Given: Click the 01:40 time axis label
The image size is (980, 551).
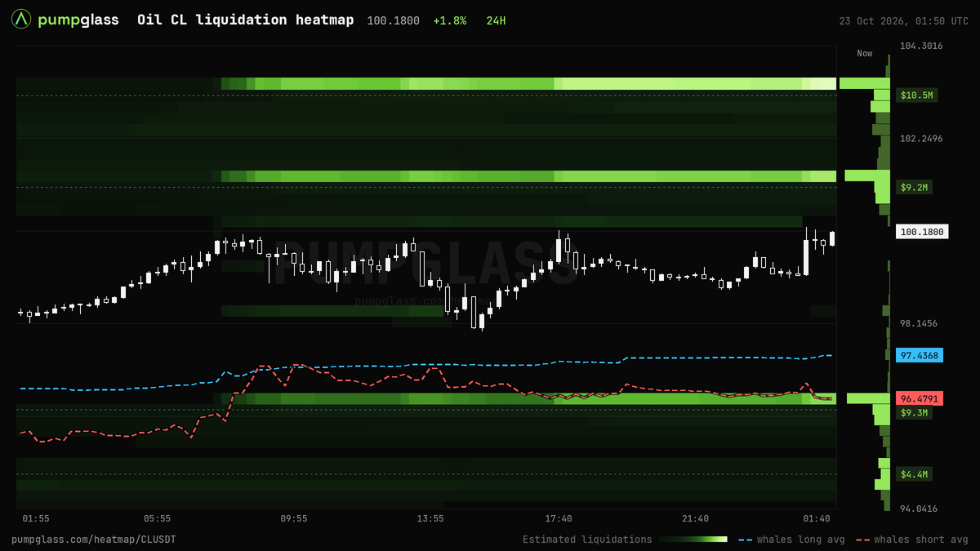Looking at the screenshot, I should pyautogui.click(x=817, y=518).
